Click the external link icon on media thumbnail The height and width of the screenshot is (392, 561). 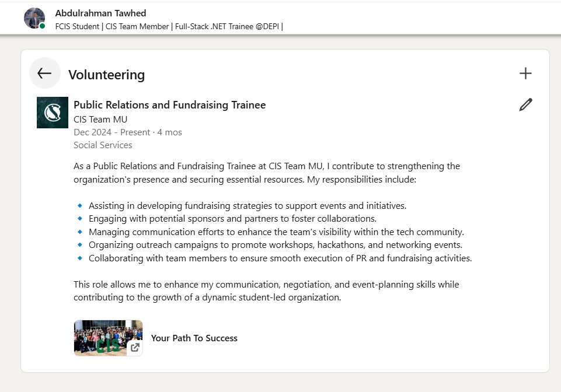click(x=135, y=347)
